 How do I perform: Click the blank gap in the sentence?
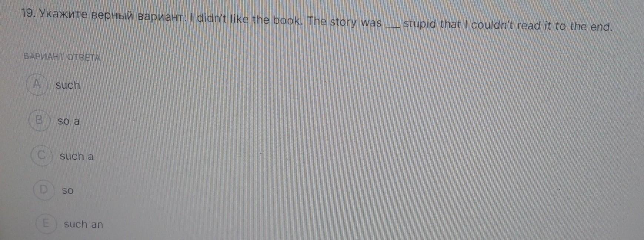(x=393, y=26)
